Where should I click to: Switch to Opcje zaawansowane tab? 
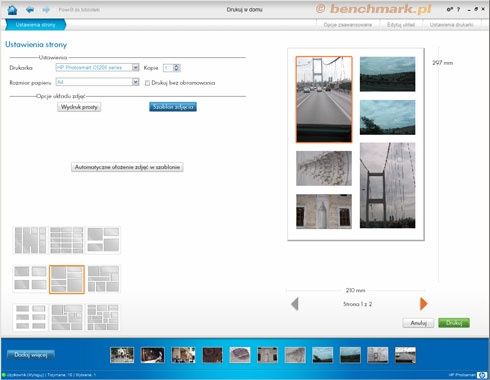pyautogui.click(x=348, y=25)
